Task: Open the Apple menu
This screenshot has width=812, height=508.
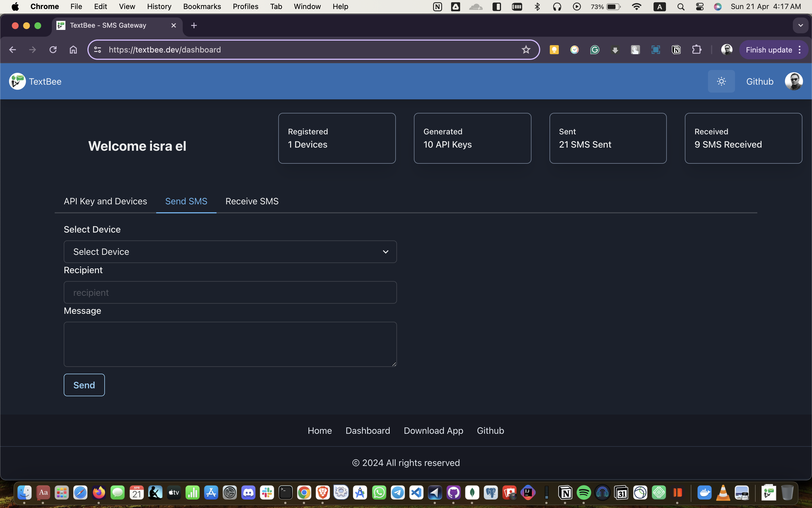Action: [15, 6]
